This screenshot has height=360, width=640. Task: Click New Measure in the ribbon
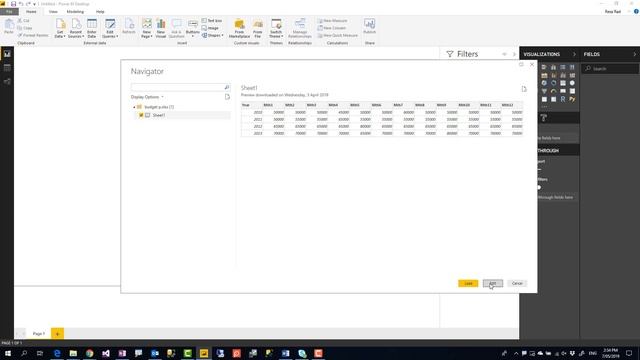click(x=333, y=21)
